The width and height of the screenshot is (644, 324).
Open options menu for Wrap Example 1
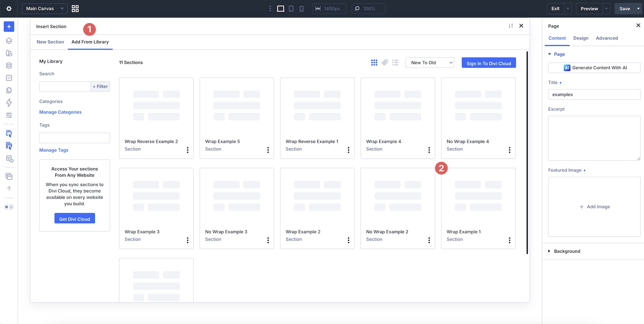pos(509,240)
